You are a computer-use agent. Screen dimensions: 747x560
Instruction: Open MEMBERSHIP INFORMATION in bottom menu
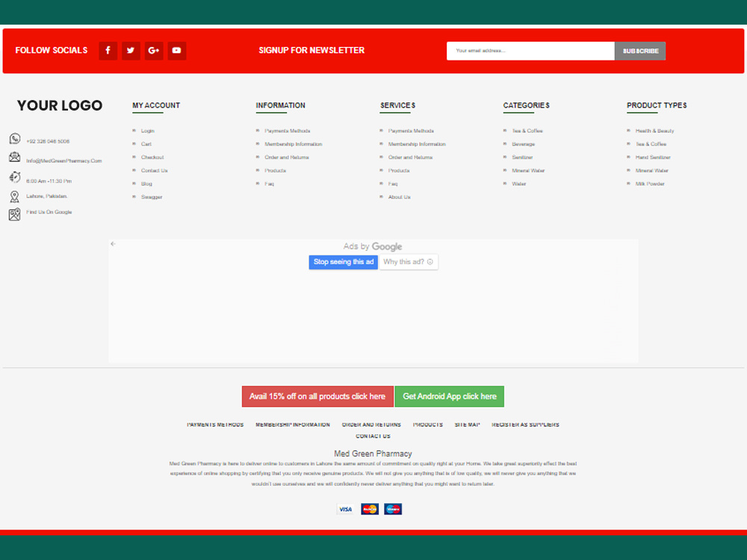click(293, 425)
